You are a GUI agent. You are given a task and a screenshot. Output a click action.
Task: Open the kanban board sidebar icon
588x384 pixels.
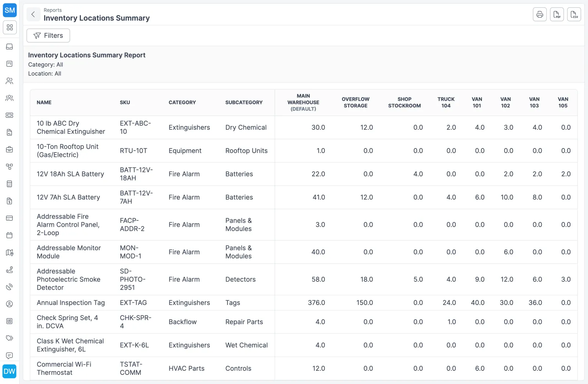click(10, 64)
